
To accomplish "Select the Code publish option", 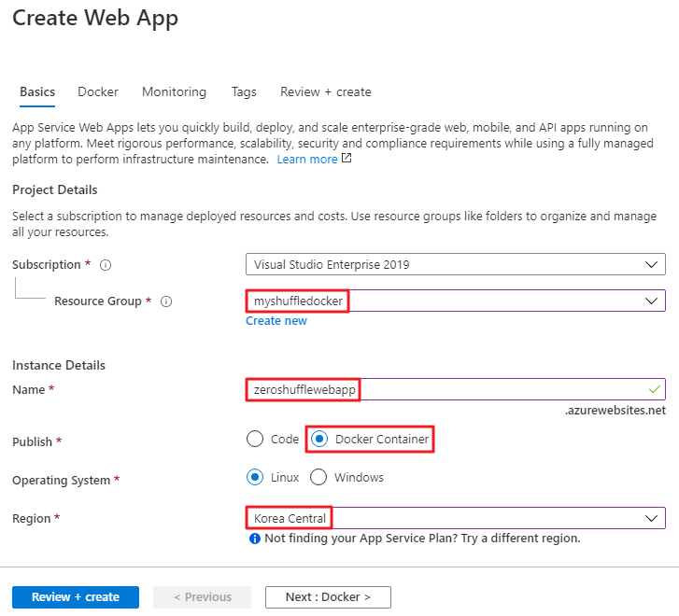I will click(273, 439).
